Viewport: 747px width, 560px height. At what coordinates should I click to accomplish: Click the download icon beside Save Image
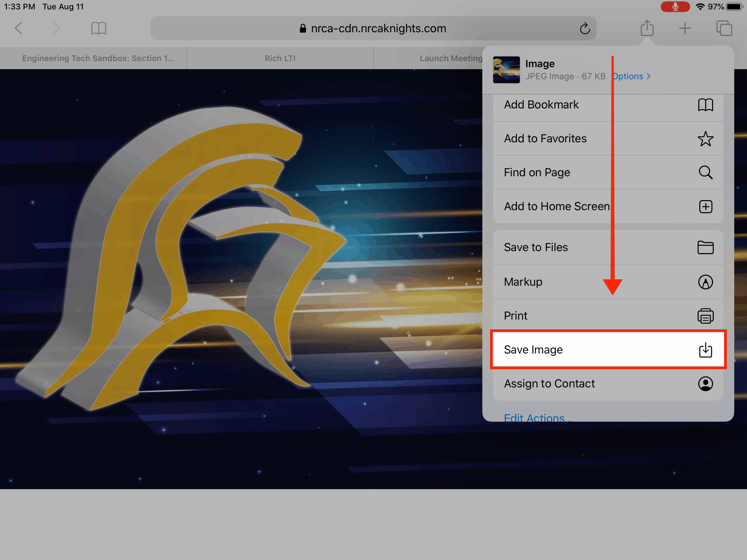(x=705, y=350)
